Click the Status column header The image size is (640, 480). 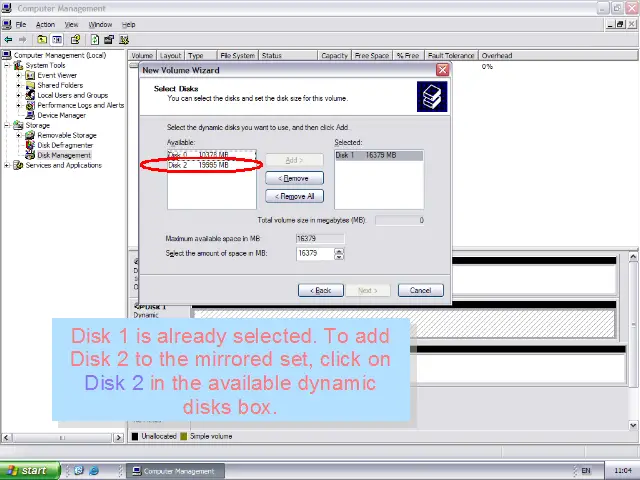point(288,56)
